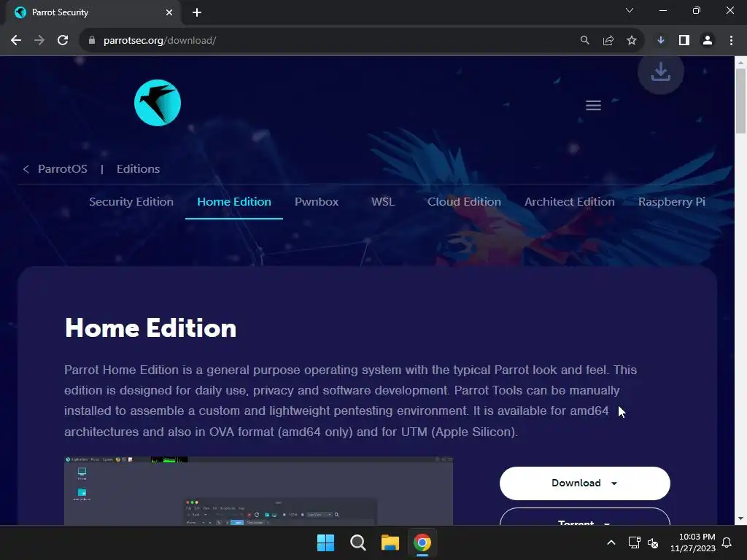The image size is (747, 560).
Task: Click the browser forward arrow
Action: click(39, 41)
